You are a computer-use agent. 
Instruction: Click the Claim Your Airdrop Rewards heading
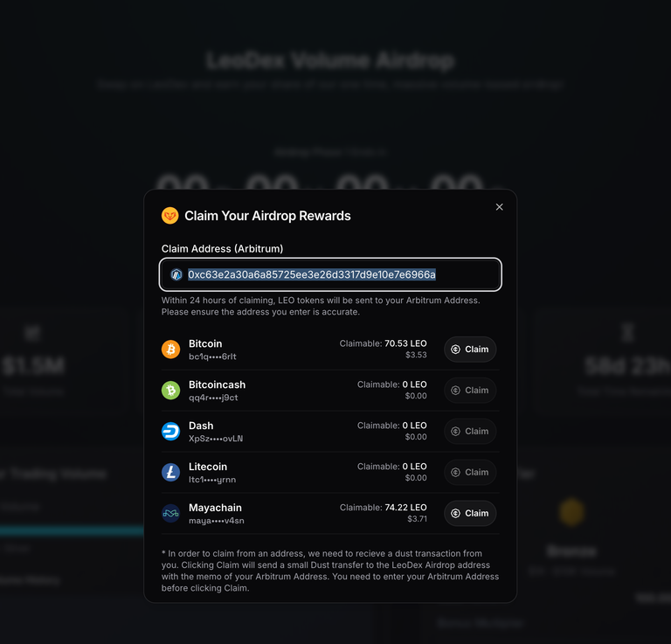(267, 216)
